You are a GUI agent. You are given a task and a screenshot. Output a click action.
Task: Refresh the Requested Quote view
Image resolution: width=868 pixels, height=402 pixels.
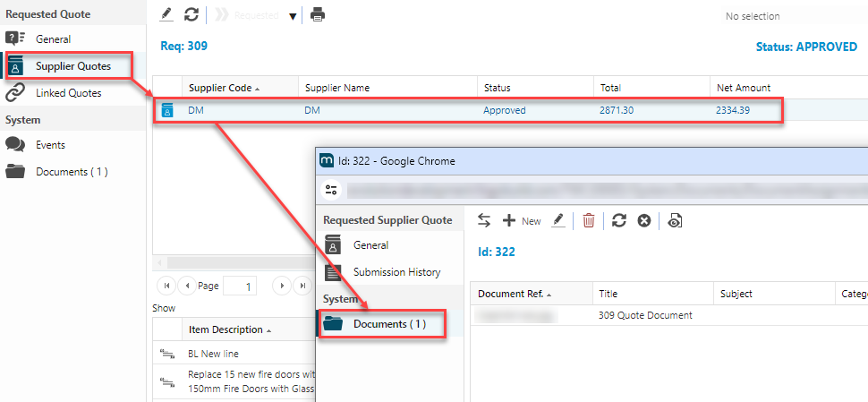pos(191,15)
